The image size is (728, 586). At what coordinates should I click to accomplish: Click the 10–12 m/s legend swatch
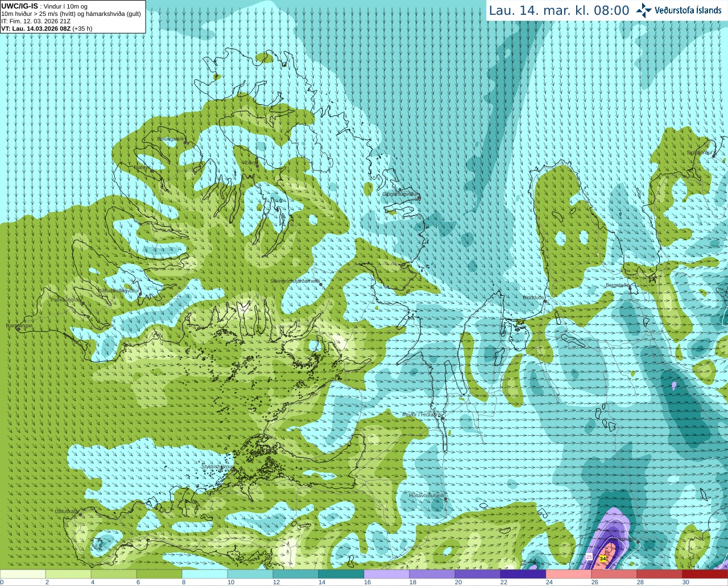click(250, 574)
